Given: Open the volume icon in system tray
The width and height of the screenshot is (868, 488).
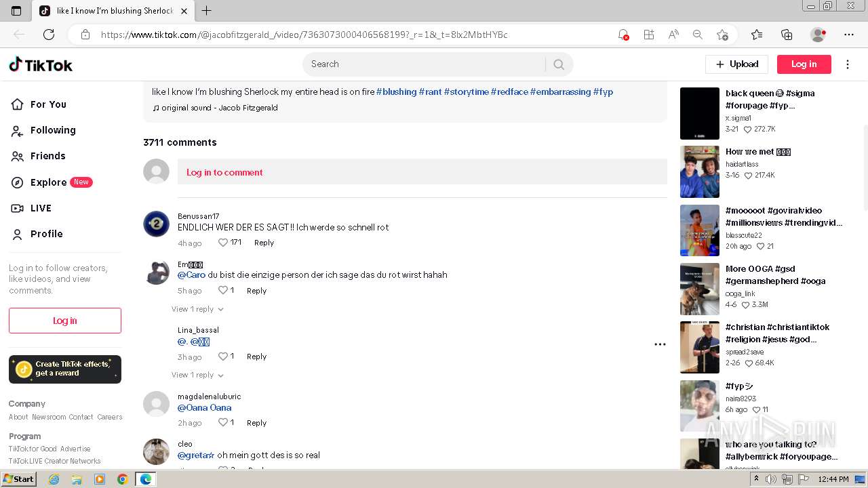Looking at the screenshot, I should [x=771, y=479].
